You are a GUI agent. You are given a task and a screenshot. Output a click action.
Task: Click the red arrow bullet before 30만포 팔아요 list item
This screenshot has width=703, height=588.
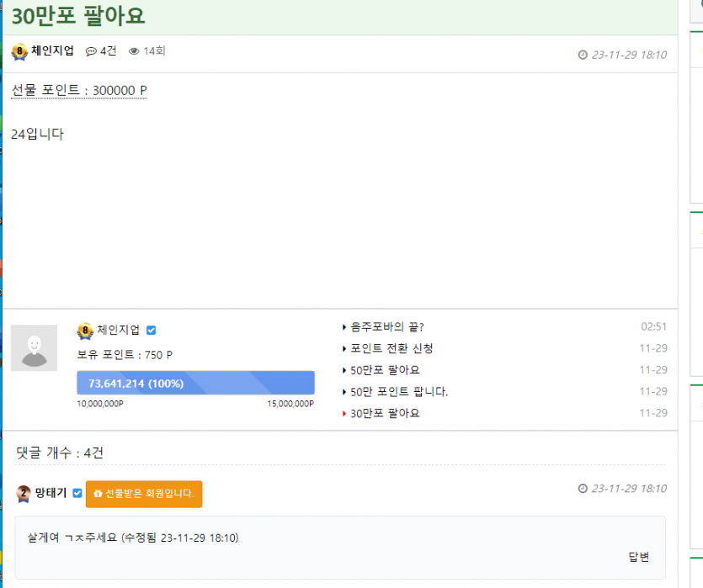pyautogui.click(x=344, y=413)
